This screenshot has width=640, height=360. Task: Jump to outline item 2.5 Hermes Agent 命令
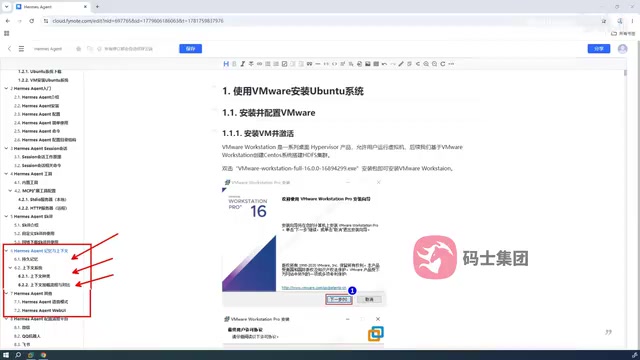pyautogui.click(x=37, y=131)
